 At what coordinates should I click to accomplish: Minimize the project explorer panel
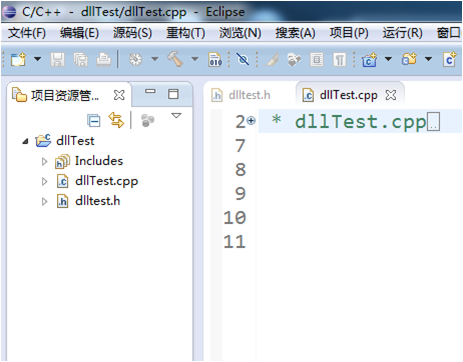[150, 91]
